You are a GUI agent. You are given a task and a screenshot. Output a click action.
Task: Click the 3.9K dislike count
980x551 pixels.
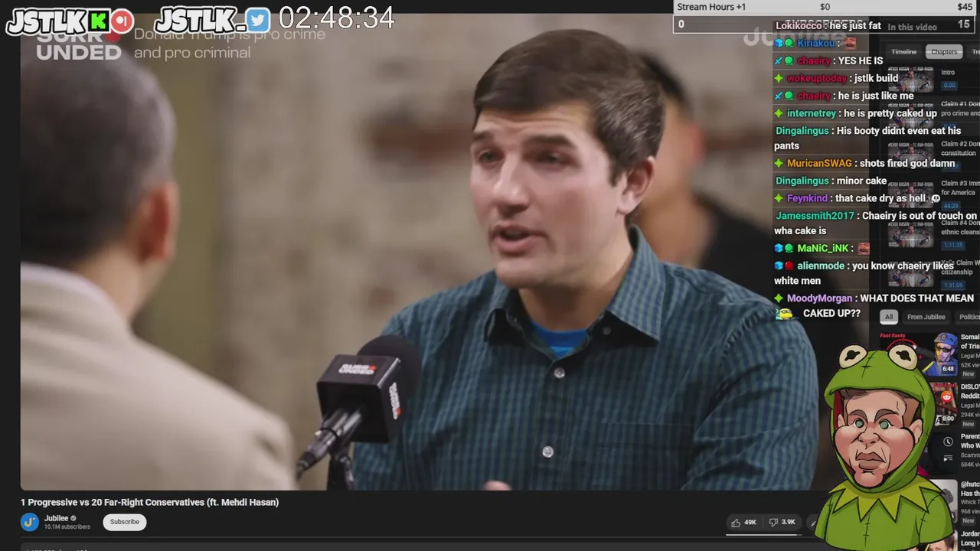(x=789, y=523)
